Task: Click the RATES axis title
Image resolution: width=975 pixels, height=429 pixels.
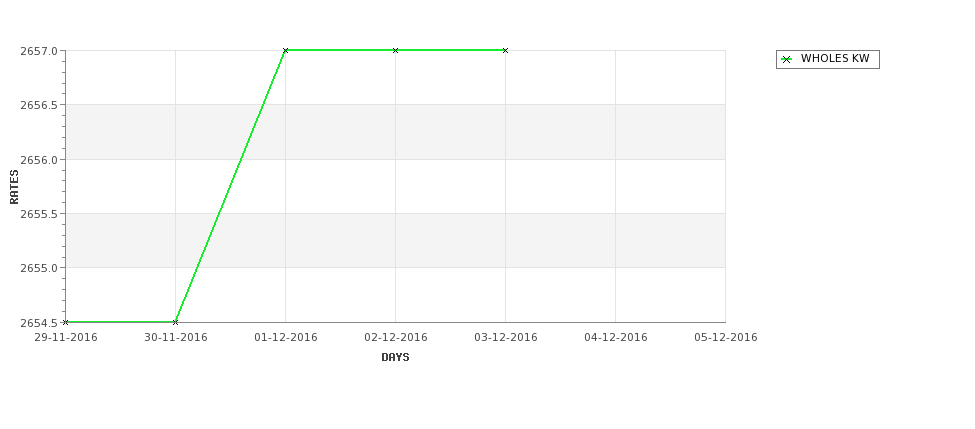Action: [x=14, y=187]
